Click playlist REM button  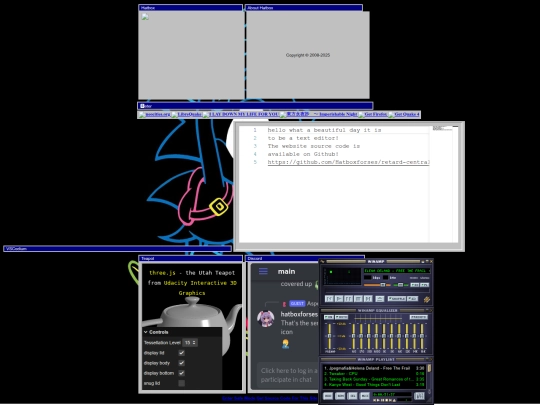[x=340, y=396]
